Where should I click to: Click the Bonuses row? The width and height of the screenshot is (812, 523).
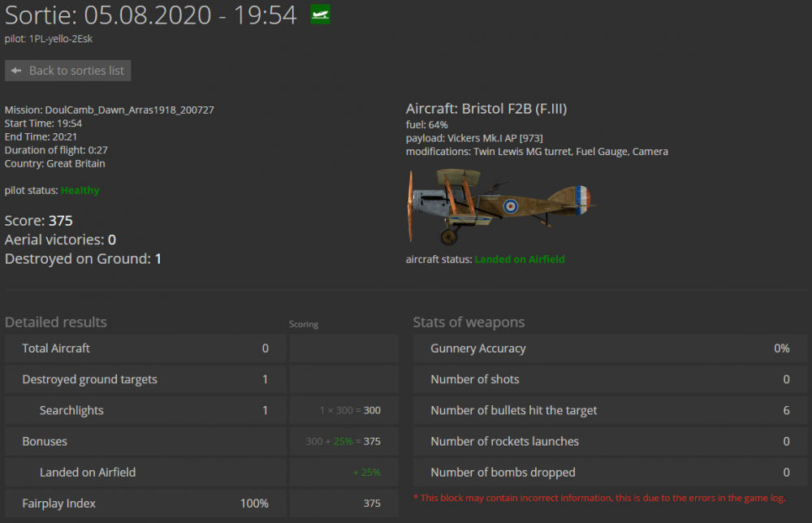[145, 441]
